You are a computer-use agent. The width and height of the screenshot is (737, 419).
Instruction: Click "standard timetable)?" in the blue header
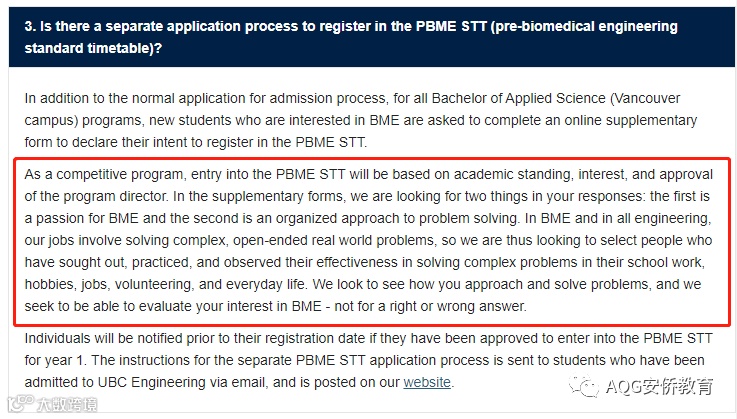(93, 48)
